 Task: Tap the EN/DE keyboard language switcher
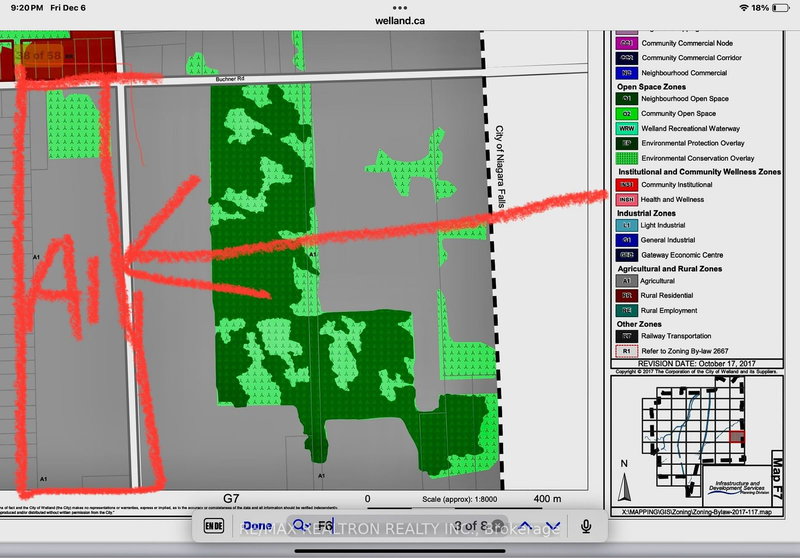click(214, 526)
